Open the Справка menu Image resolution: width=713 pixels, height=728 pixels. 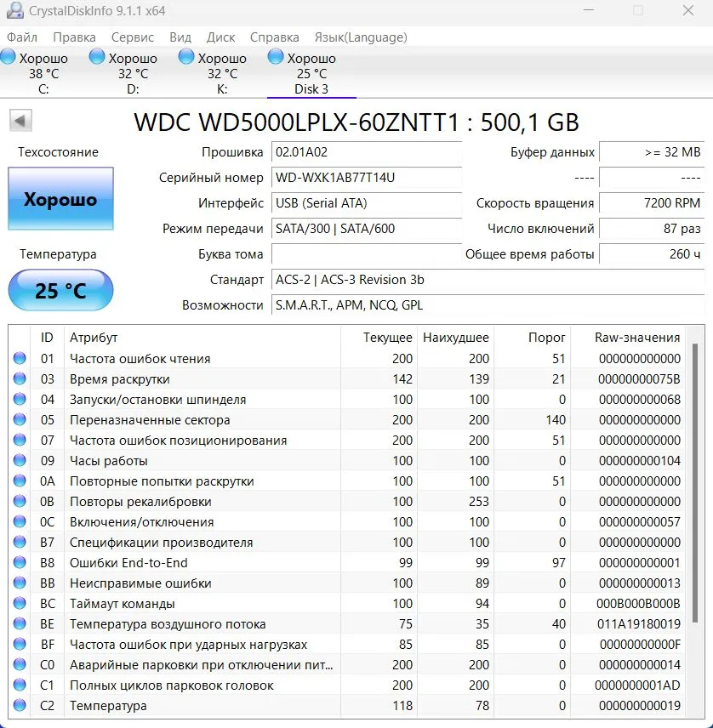coord(275,37)
